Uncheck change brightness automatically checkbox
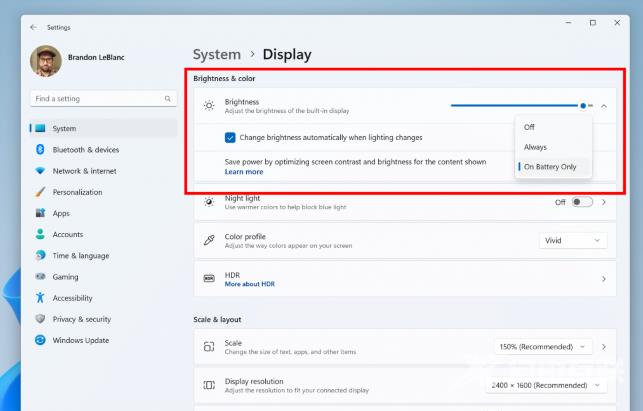The image size is (643, 411). click(x=230, y=137)
